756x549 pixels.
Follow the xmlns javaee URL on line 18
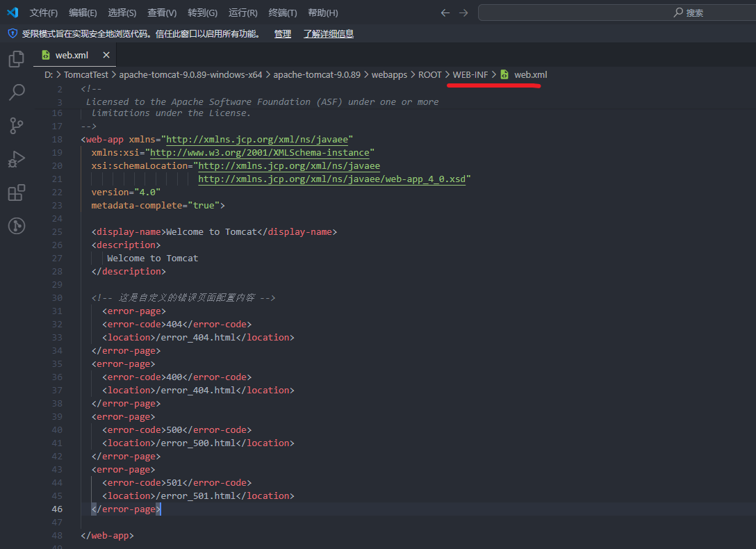257,140
